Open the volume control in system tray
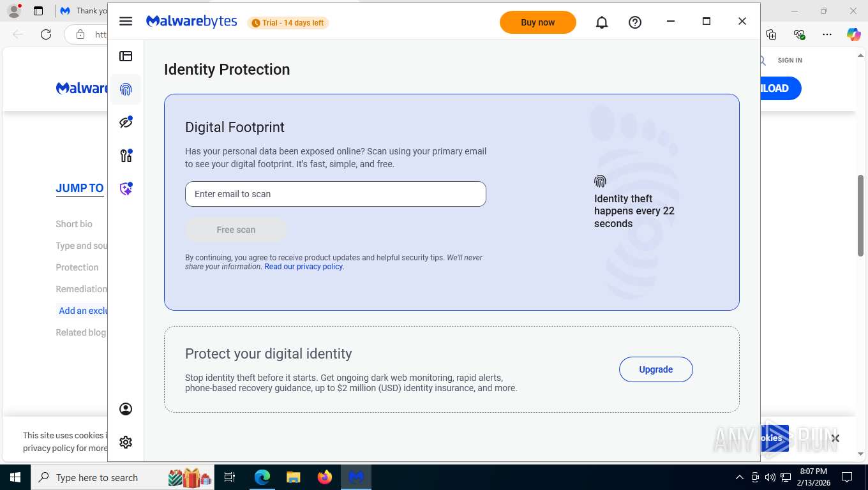This screenshot has width=868, height=490. [770, 477]
